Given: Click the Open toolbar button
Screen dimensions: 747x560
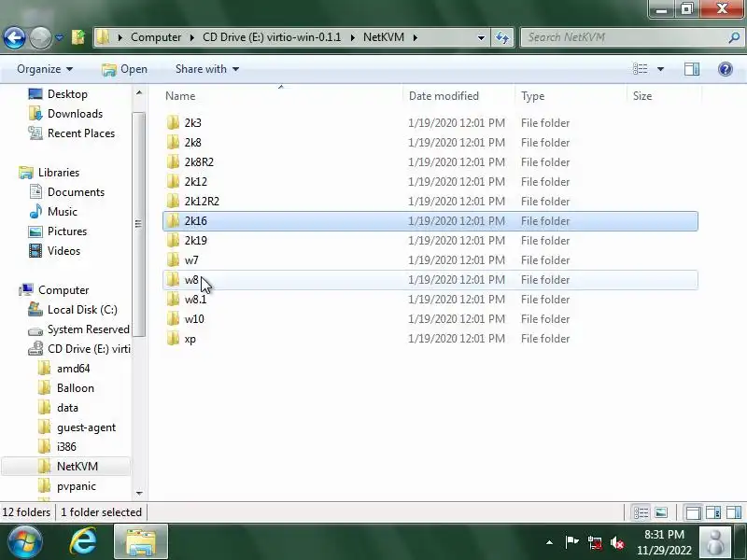Looking at the screenshot, I should point(124,69).
